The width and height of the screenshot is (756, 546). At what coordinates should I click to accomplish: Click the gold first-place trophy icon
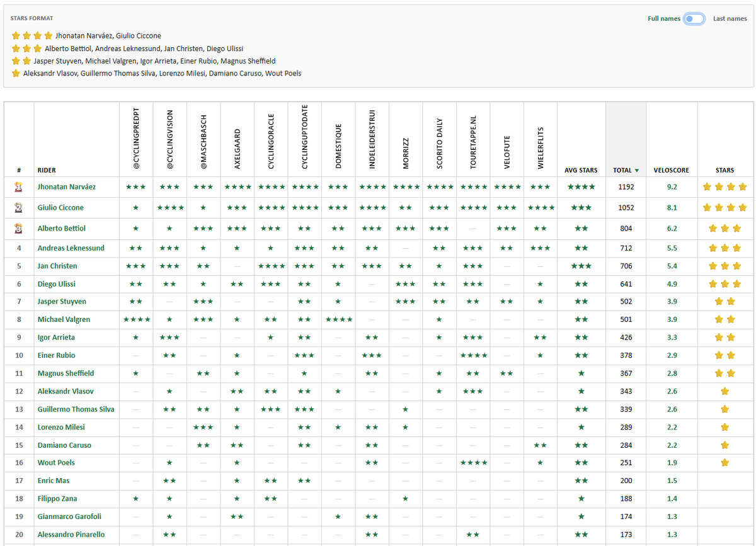[x=19, y=186]
